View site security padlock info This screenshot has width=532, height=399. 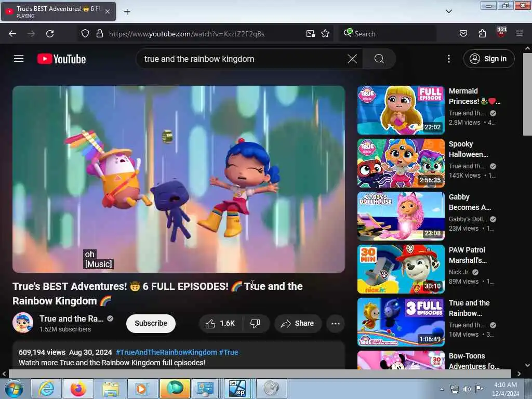tap(99, 34)
